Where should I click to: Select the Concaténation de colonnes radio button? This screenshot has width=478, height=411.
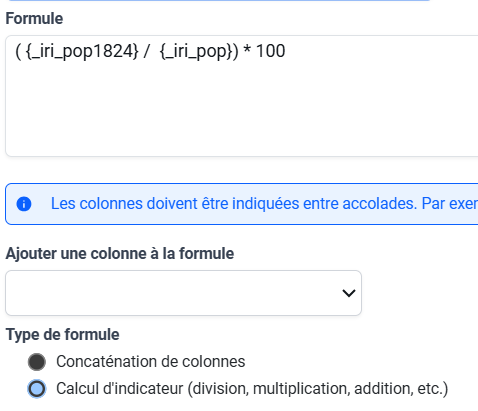click(37, 362)
